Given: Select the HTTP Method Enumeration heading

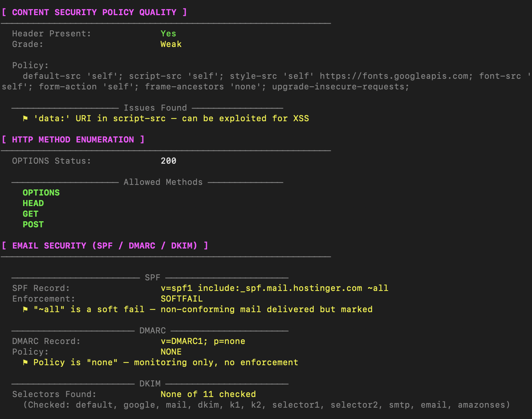Looking at the screenshot, I should 73,140.
